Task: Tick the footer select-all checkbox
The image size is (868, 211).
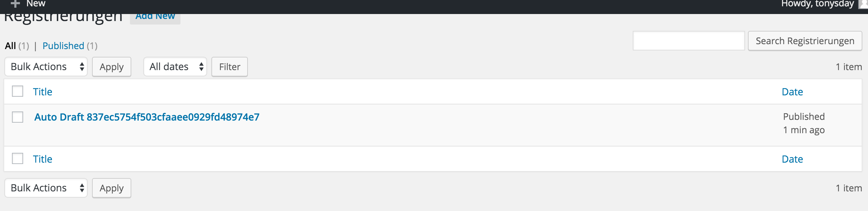Action: [x=18, y=158]
